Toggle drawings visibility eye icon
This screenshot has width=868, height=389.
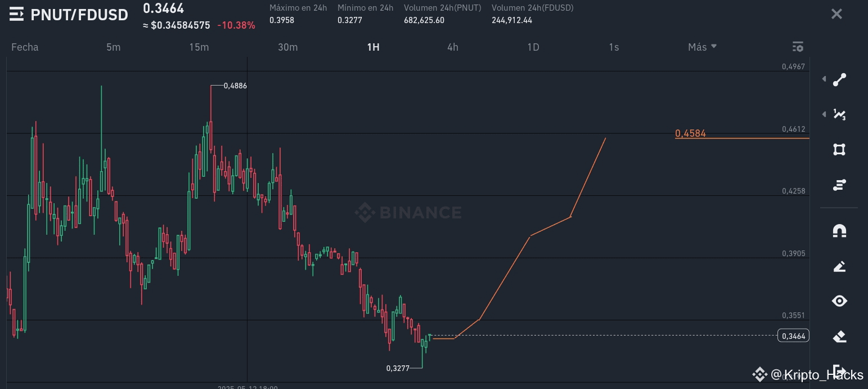click(839, 301)
